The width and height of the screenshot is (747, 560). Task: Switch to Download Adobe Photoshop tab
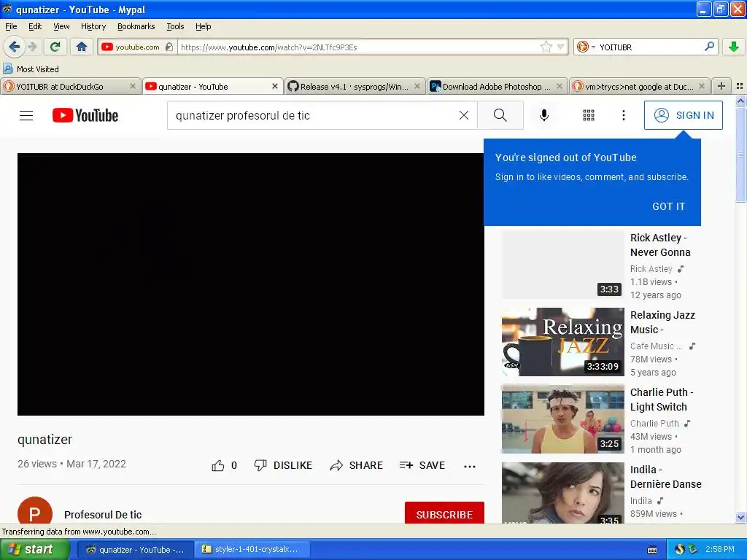[495, 87]
